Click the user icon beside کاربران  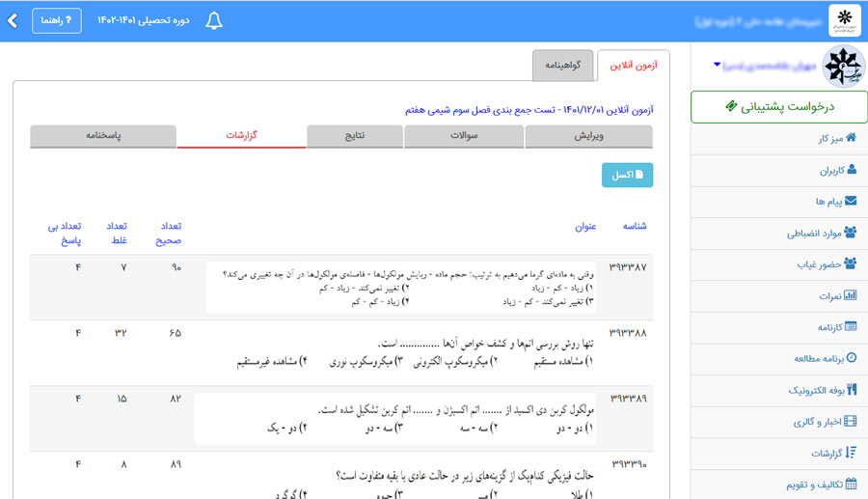pyautogui.click(x=852, y=170)
